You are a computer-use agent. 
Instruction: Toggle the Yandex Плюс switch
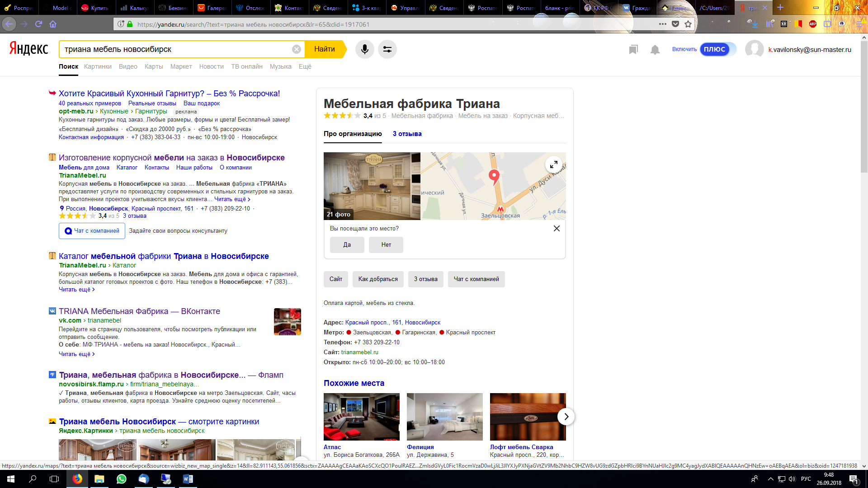tap(718, 49)
